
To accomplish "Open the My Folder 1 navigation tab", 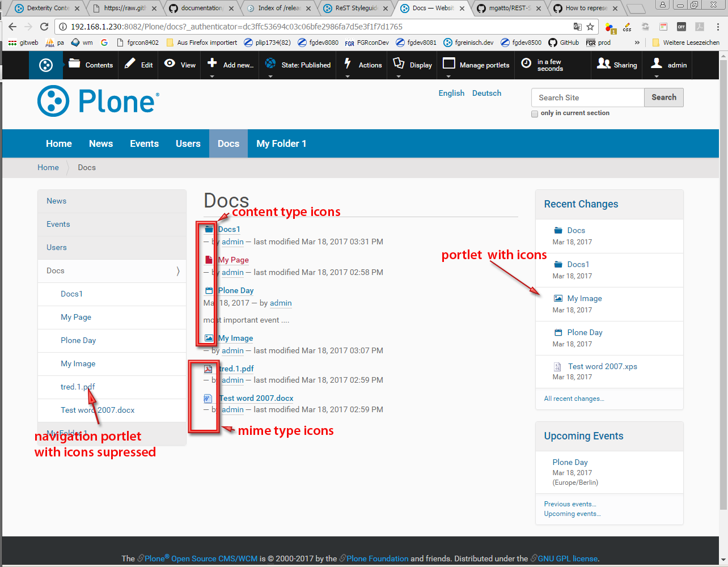I will coord(281,143).
